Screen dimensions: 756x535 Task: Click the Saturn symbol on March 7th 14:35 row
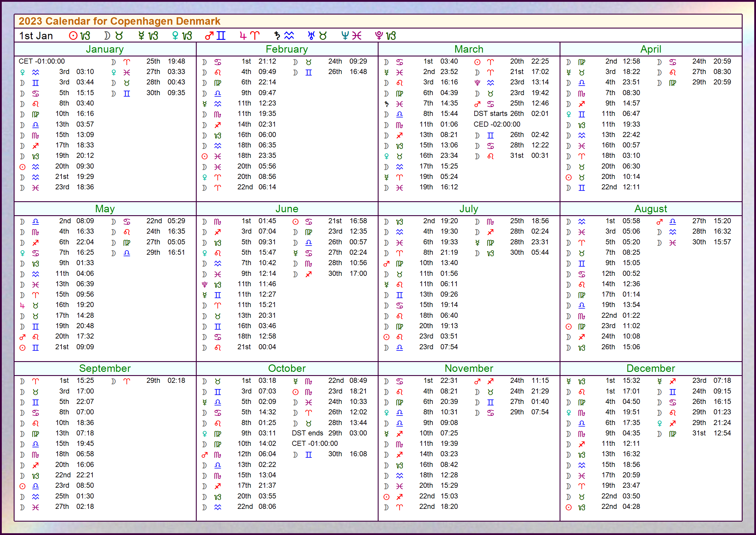click(387, 104)
